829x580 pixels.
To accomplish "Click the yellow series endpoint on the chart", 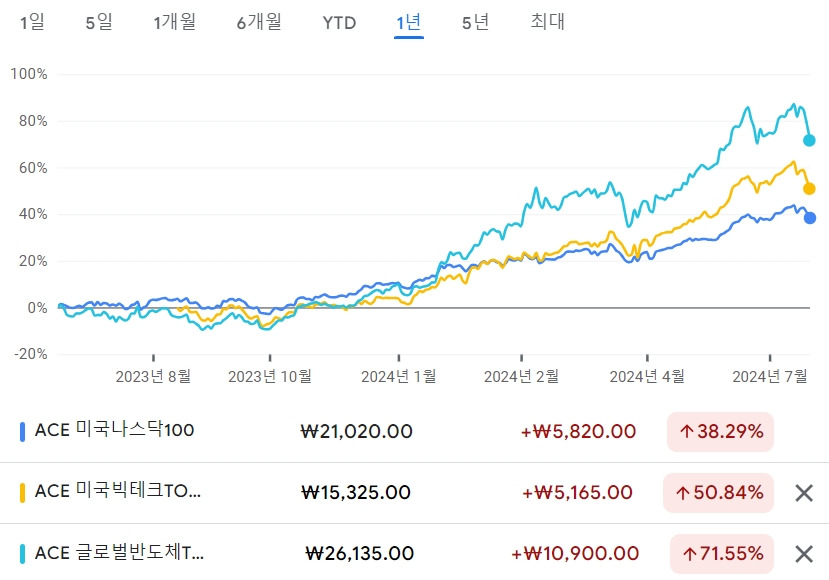I will pyautogui.click(x=810, y=188).
